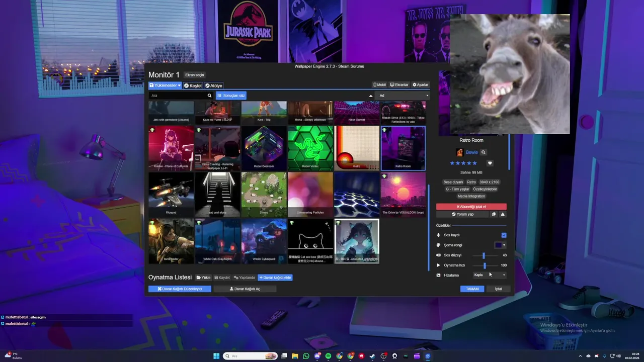644x362 pixels.
Task: Click the search icon next to Bewie
Action: 484,152
